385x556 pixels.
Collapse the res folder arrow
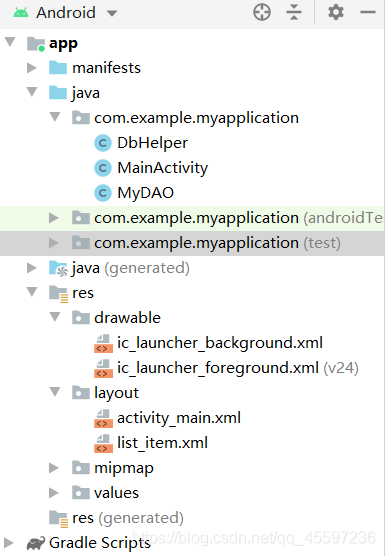pyautogui.click(x=32, y=292)
